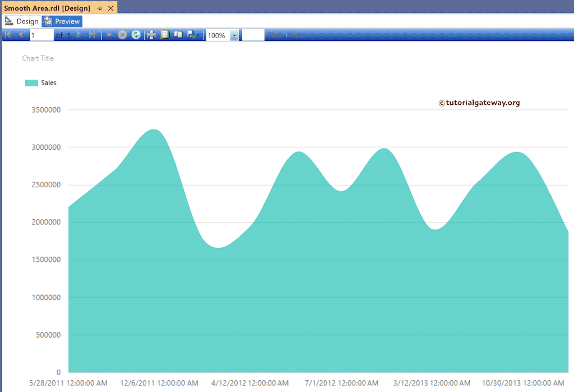Stop report rendering
574x392 pixels.
(x=122, y=35)
